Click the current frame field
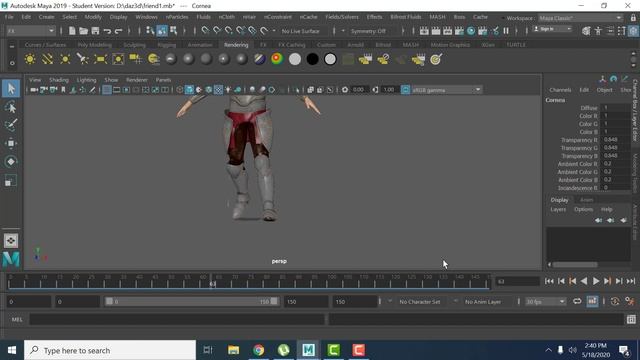Image resolution: width=640 pixels, height=360 pixels. click(x=518, y=281)
